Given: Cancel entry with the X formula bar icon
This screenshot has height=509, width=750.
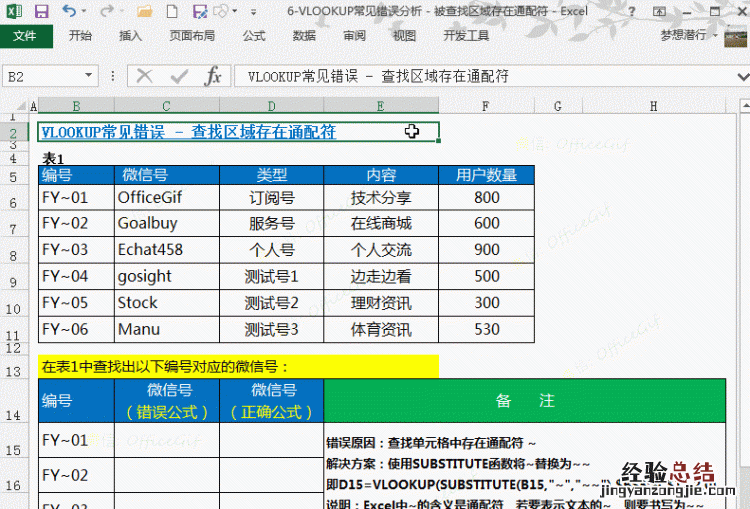Looking at the screenshot, I should coord(145,76).
